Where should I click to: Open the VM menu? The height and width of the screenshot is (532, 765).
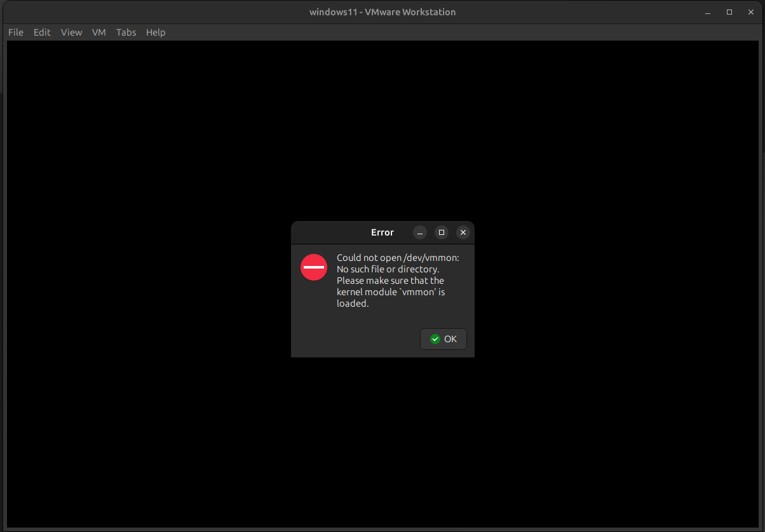[x=99, y=32]
